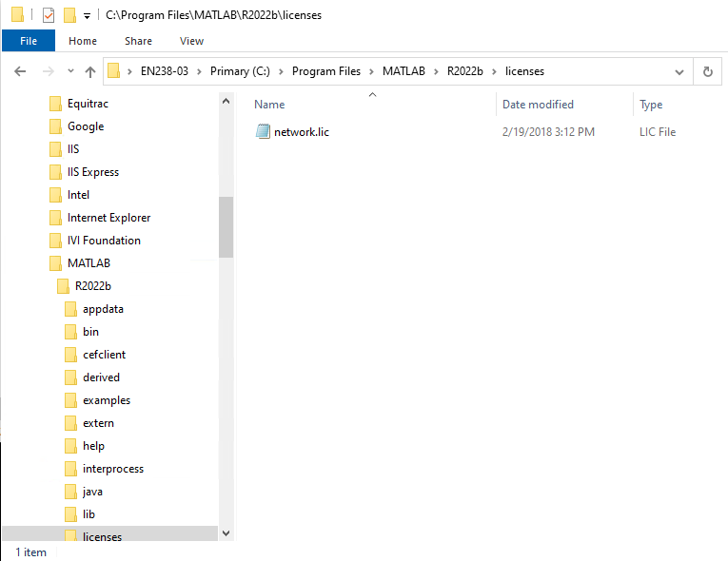Select the MATLAB folder in the tree
Viewport: 728px width, 561px height.
pos(89,263)
